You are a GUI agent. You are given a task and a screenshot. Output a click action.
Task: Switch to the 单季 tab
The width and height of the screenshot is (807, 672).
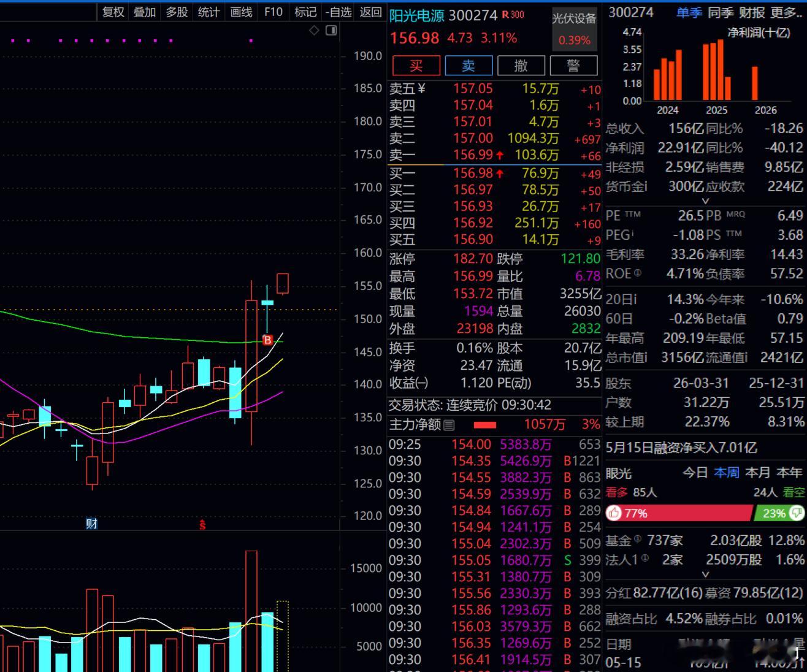pos(689,12)
